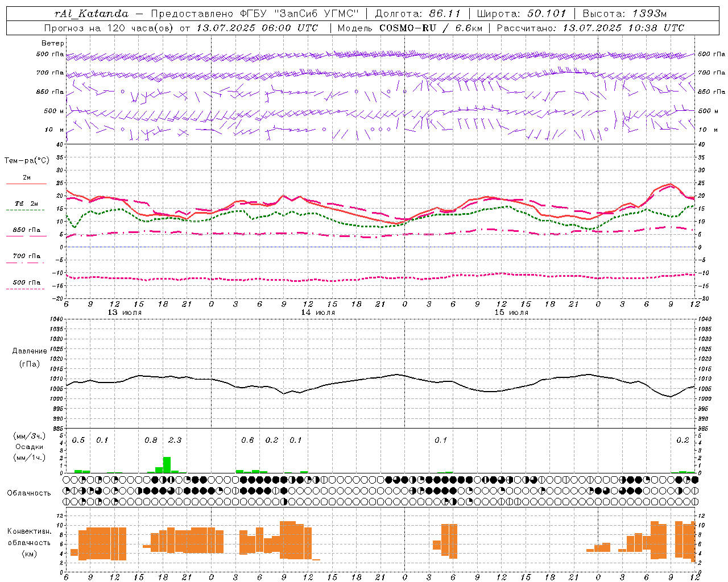The image size is (728, 582).
Task: Click the tallest green precipitation bar
Action: pos(167,465)
